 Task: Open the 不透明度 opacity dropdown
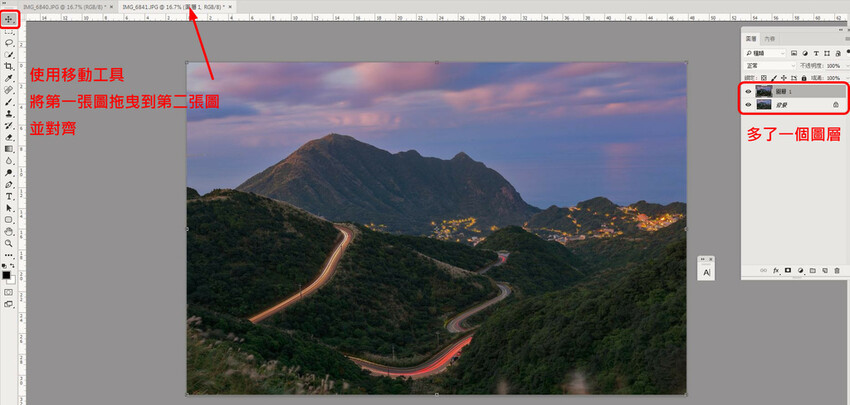(x=828, y=65)
